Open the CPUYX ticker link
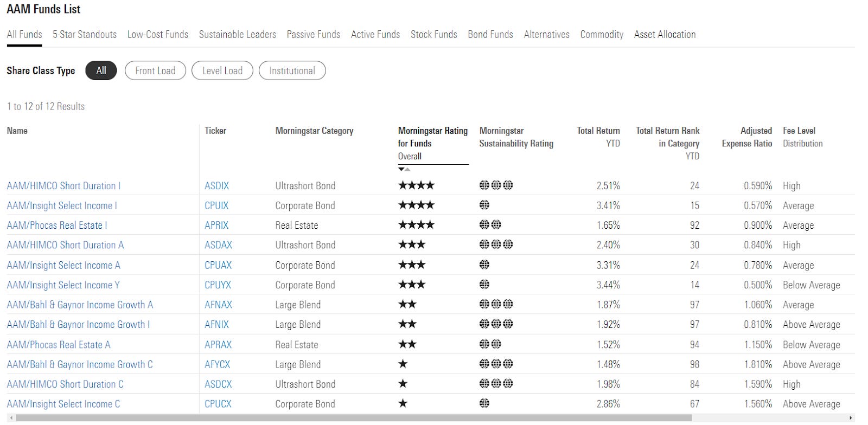Screen dimensions: 868x425 point(218,285)
